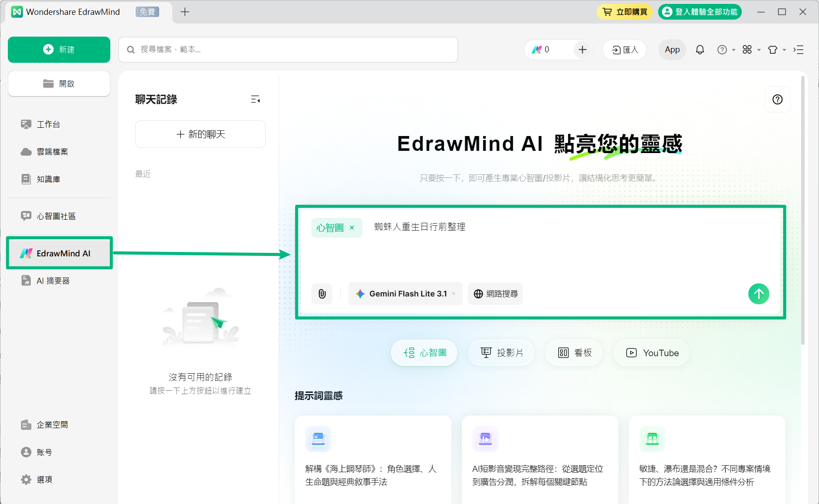Expand the theme shirt dropdown arrow
Image resolution: width=819 pixels, height=504 pixels.
coord(784,50)
